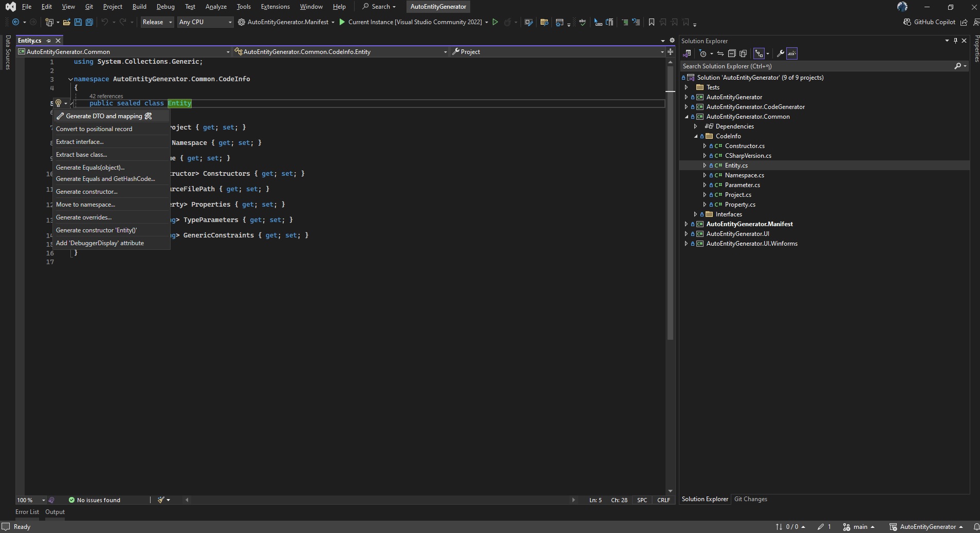Click the Share icon next to GitHub Copilot
Viewport: 980px width, 533px height.
tap(964, 22)
